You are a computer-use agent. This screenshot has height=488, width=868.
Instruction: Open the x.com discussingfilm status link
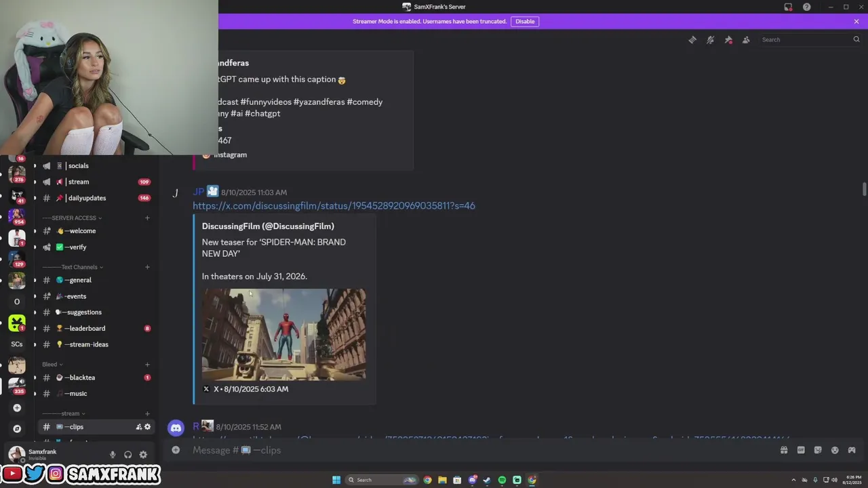pos(334,206)
